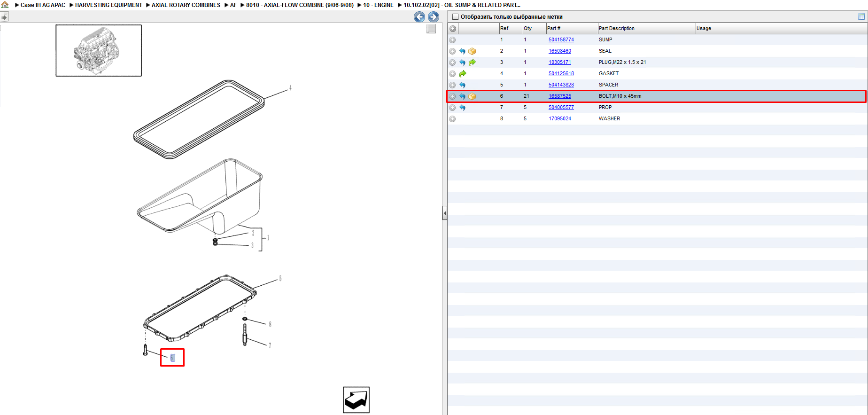Click blue arrow icon in SPACER row
Image resolution: width=868 pixels, height=415 pixels.
[x=462, y=85]
